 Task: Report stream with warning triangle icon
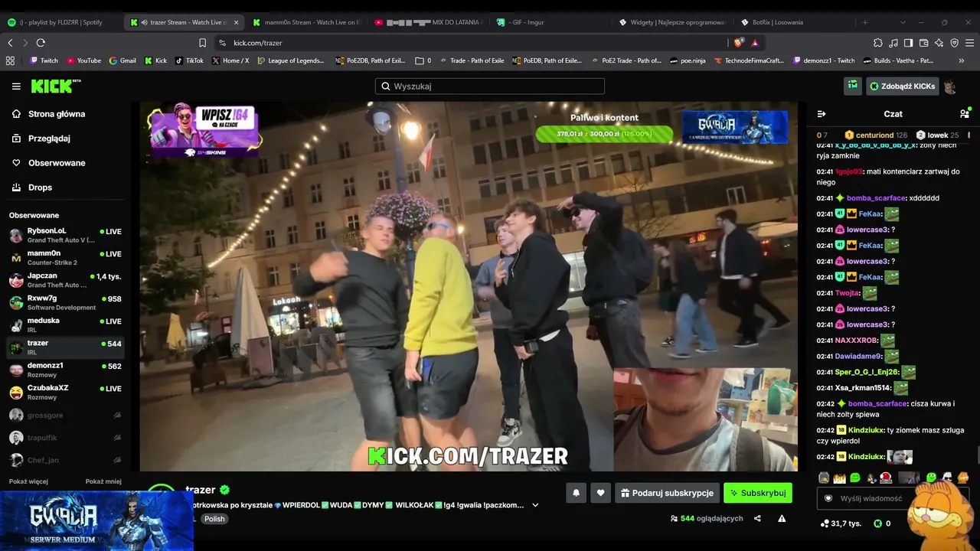click(x=782, y=519)
